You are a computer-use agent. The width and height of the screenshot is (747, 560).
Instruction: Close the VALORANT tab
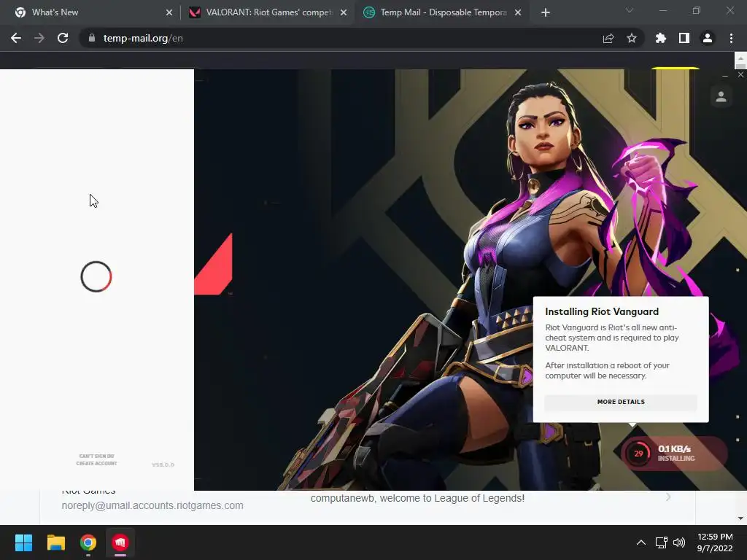click(344, 12)
